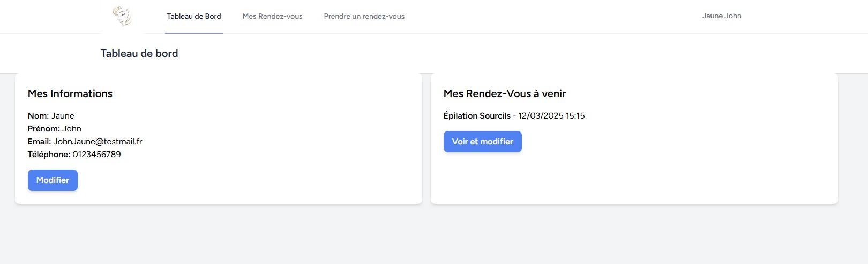Open the Jaune John user menu

(x=721, y=16)
